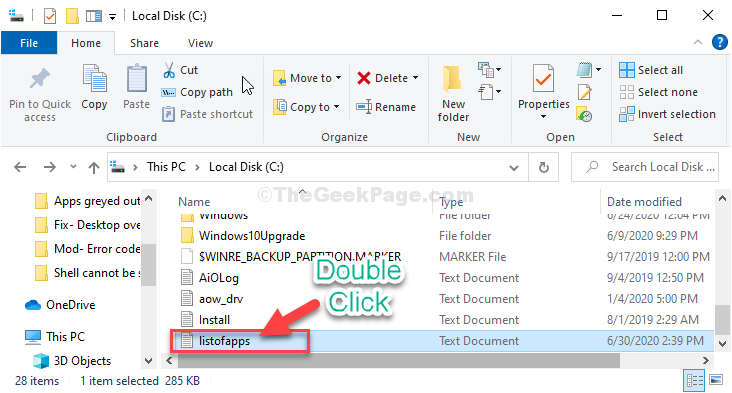Select This PC in navigation pane

pos(55,337)
